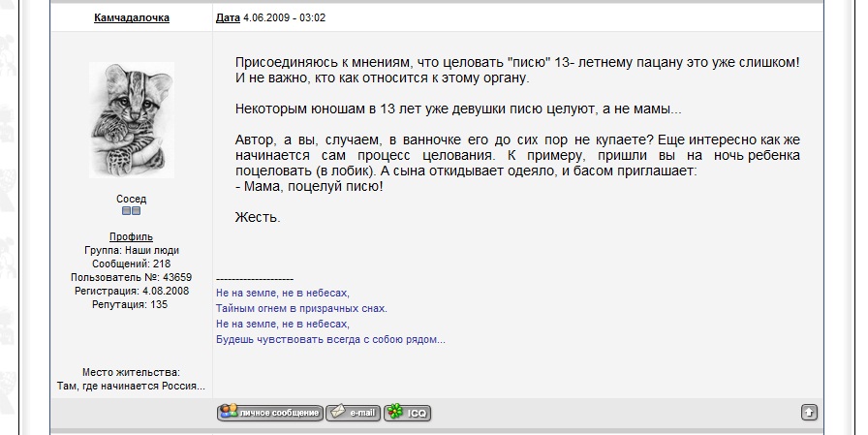Click the first rank pip under "Сосед"

[x=126, y=211]
